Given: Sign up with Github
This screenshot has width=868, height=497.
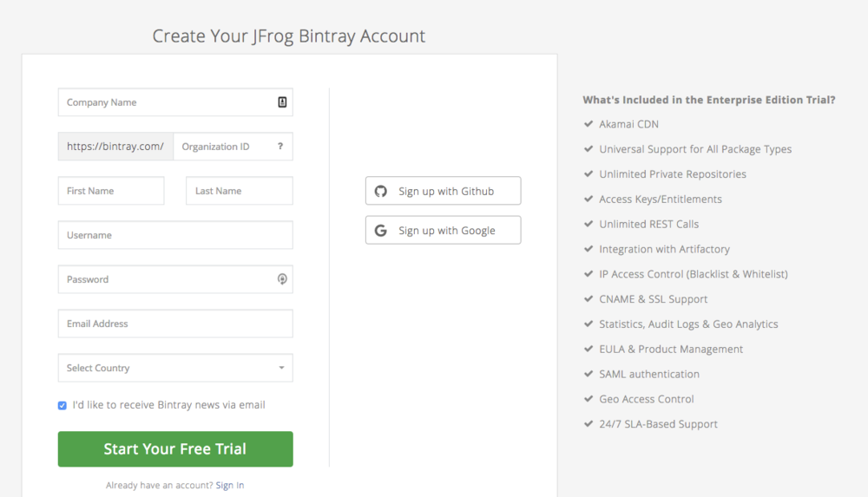Looking at the screenshot, I should point(443,191).
